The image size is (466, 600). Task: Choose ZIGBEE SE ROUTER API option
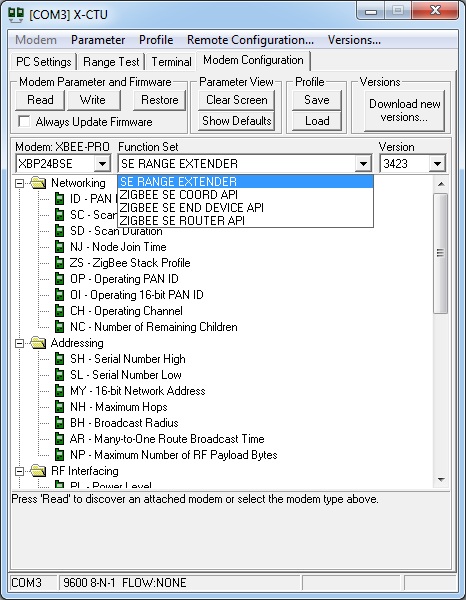point(245,220)
